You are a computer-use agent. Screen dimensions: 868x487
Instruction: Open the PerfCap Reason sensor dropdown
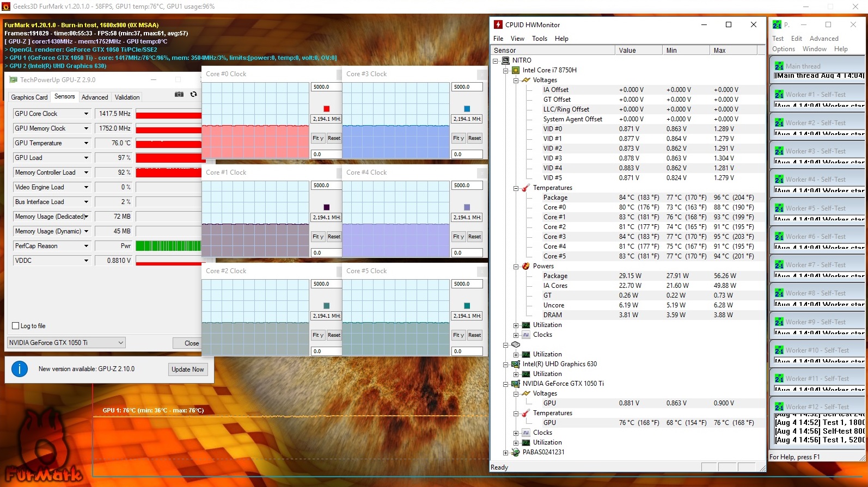pos(86,246)
